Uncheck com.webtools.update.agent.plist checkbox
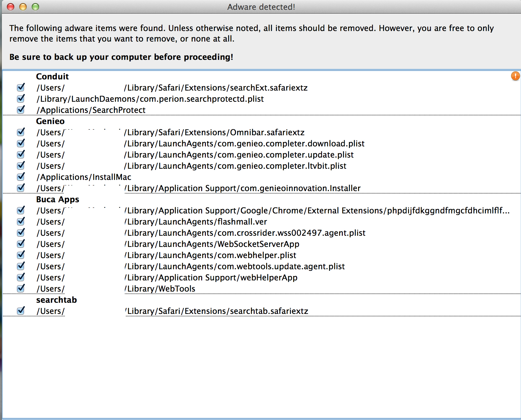The width and height of the screenshot is (521, 420). (x=21, y=266)
